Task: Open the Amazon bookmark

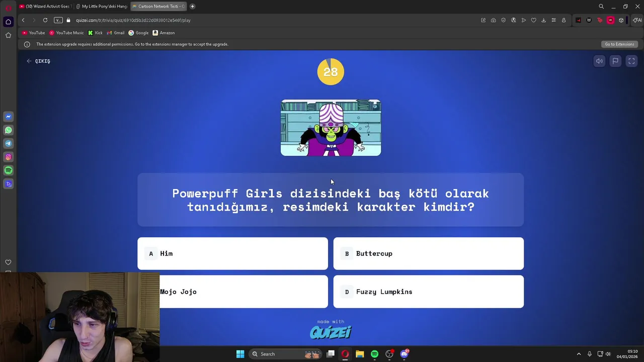Action: (x=164, y=33)
